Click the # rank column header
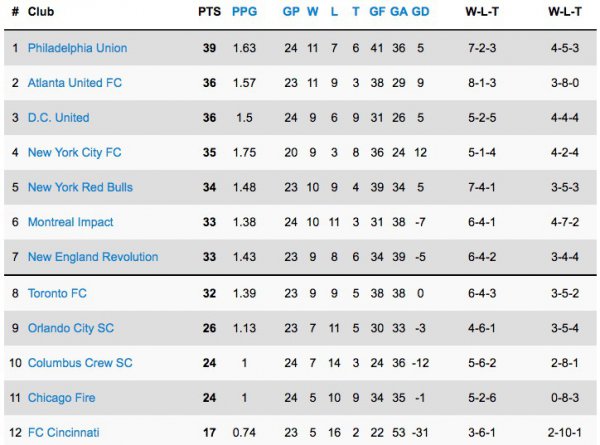This screenshot has height=445, width=600. 15,12
